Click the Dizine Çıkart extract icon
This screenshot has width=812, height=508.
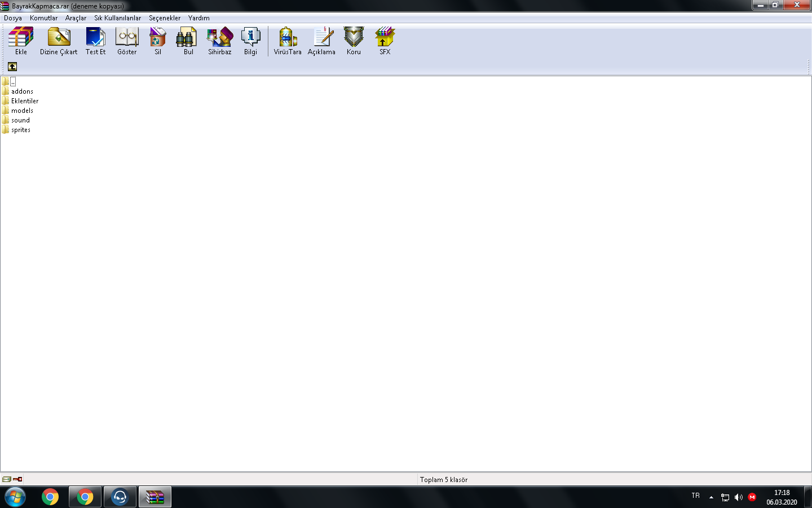(x=59, y=41)
